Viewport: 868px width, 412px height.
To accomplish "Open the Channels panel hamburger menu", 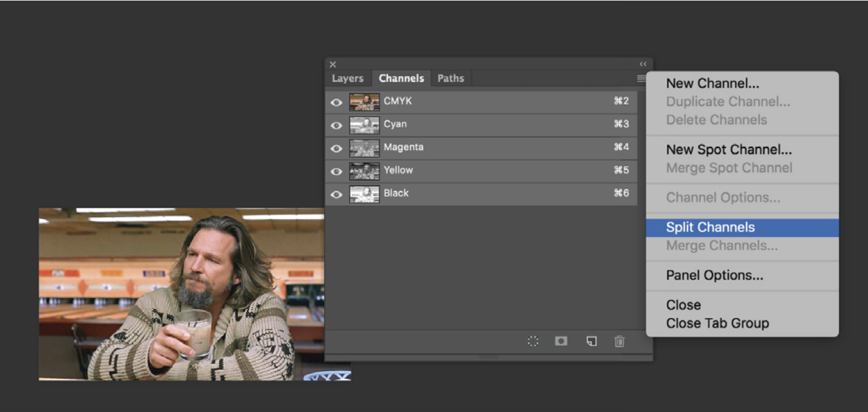I will 641,79.
